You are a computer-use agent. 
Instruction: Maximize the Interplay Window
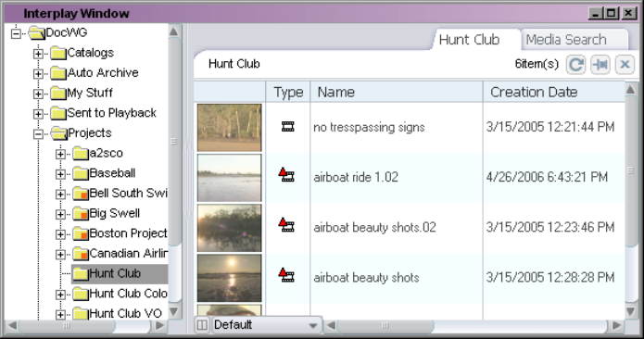pyautogui.click(x=612, y=14)
